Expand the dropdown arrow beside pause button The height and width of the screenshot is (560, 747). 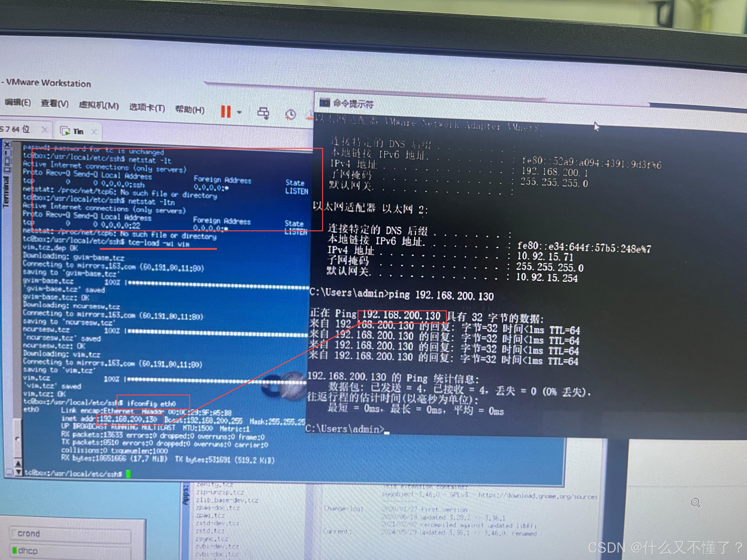click(x=239, y=112)
